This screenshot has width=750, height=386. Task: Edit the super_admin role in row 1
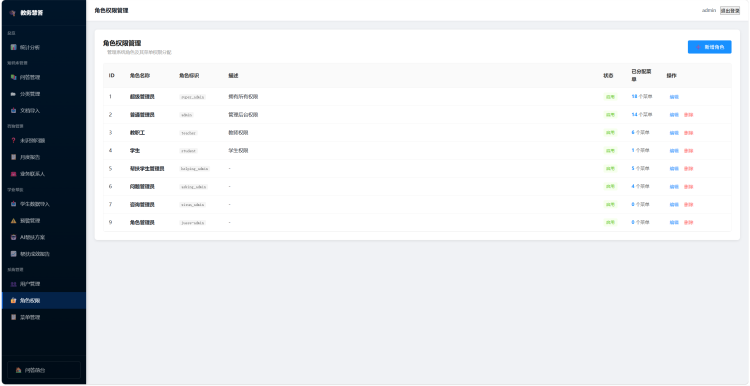click(674, 97)
